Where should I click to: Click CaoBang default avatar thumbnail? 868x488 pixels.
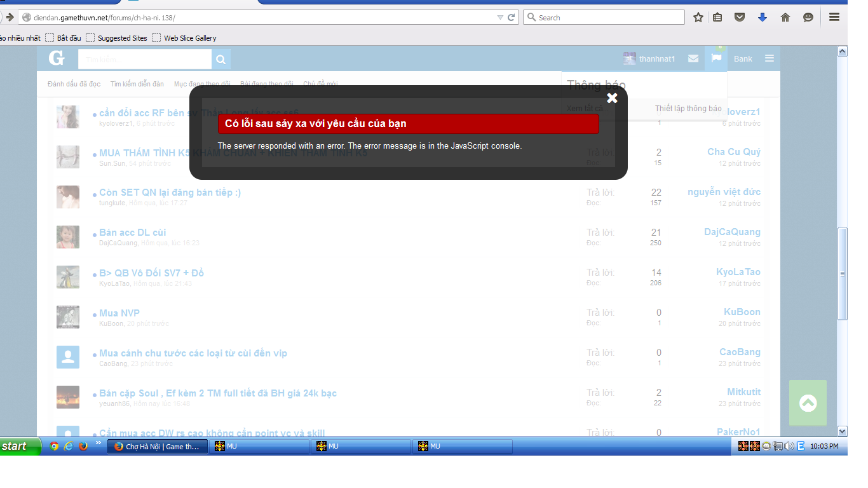68,357
